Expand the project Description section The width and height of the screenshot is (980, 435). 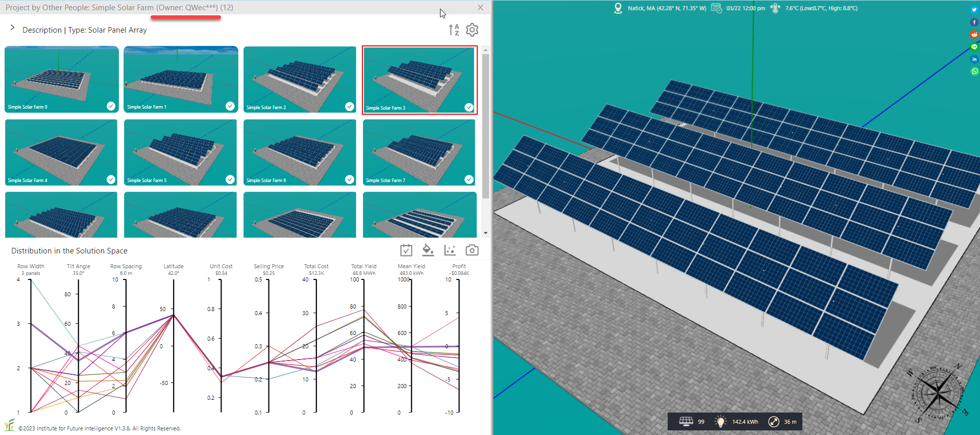coord(13,28)
